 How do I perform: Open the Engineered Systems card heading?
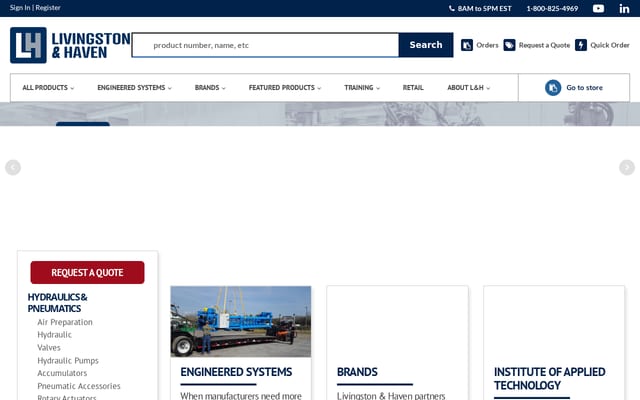(x=236, y=372)
